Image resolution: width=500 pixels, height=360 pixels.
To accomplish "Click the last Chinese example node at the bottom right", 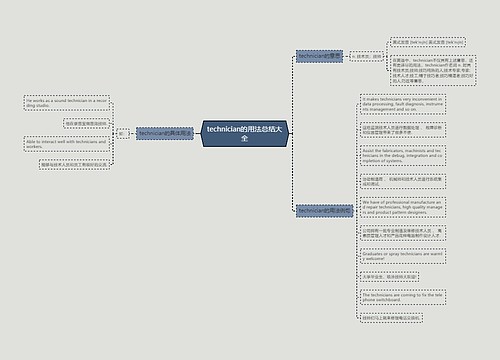I will pos(391,318).
